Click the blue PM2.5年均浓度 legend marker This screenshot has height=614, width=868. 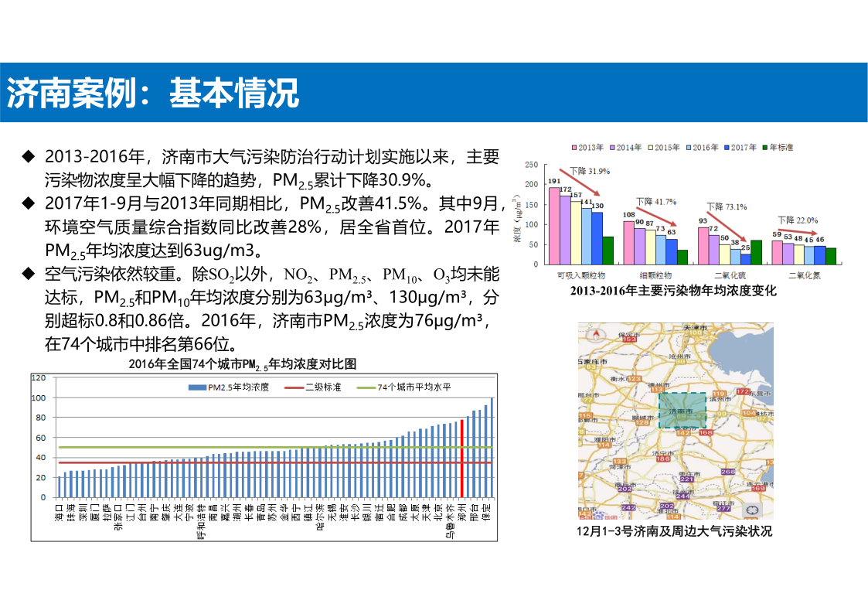[198, 387]
